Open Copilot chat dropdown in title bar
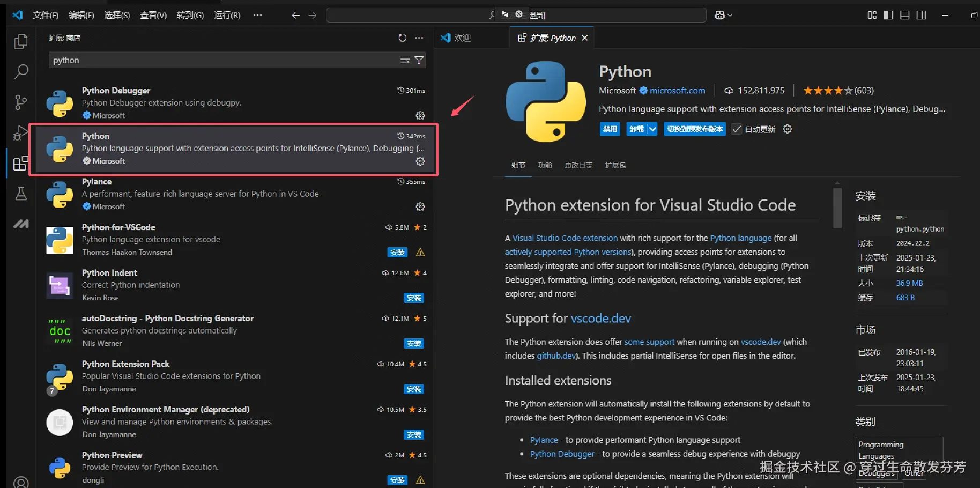 pyautogui.click(x=723, y=15)
